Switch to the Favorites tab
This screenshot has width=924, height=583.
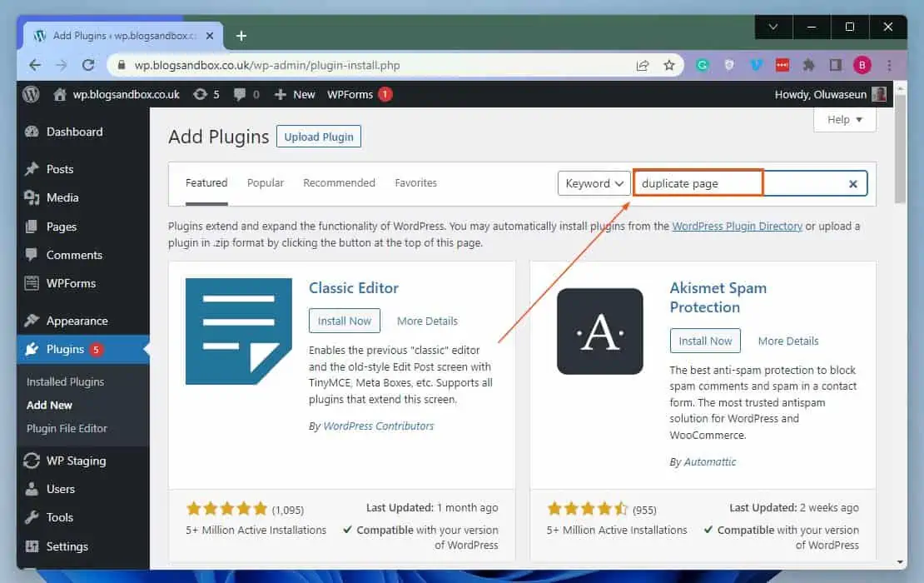pos(416,182)
